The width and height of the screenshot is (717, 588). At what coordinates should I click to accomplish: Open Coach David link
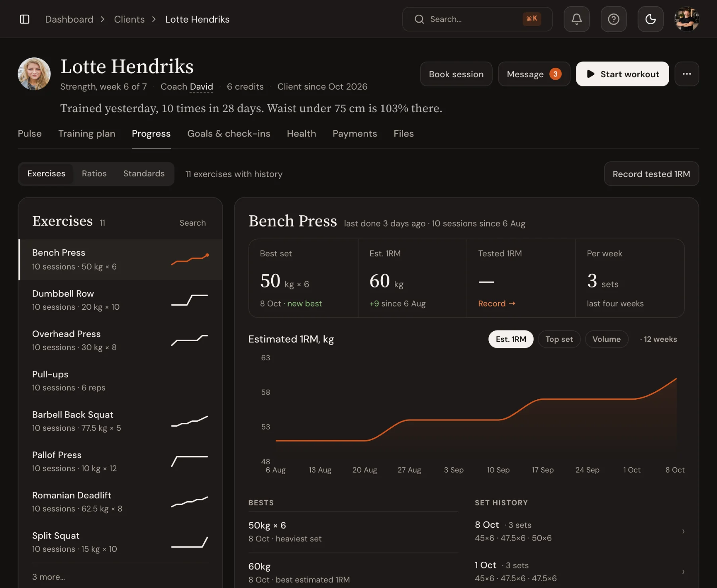pos(201,87)
